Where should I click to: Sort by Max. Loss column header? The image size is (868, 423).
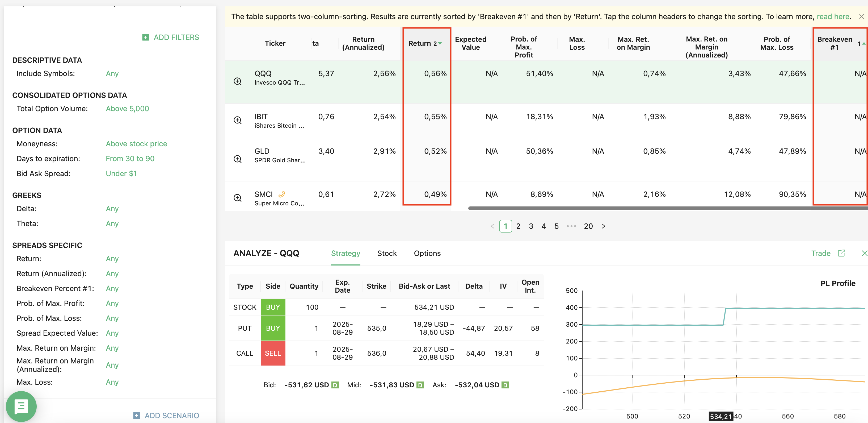tap(577, 44)
